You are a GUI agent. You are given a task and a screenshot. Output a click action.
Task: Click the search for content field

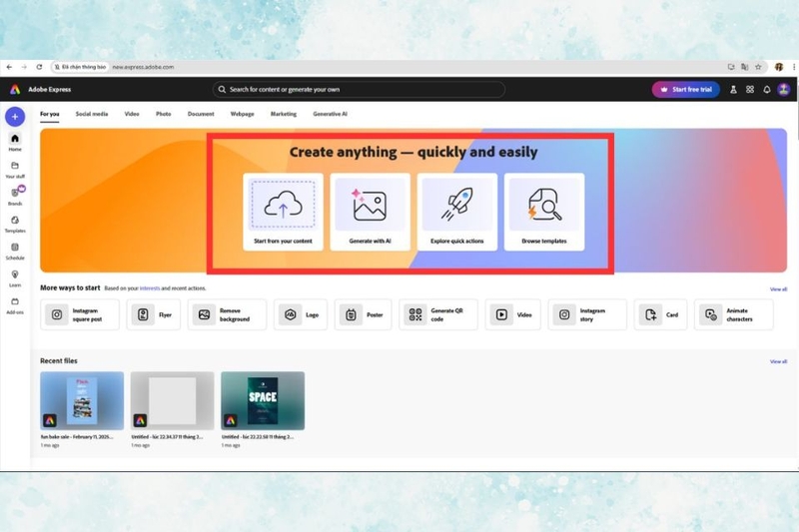(x=359, y=90)
